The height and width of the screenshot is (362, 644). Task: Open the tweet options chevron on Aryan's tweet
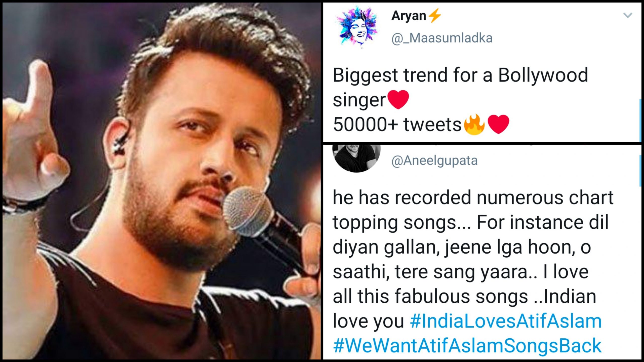click(628, 16)
